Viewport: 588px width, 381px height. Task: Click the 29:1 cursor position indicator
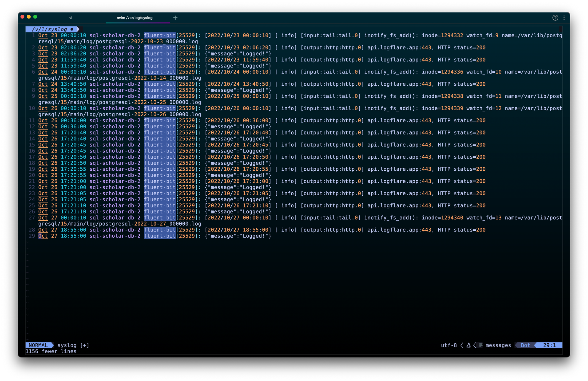pyautogui.click(x=549, y=345)
